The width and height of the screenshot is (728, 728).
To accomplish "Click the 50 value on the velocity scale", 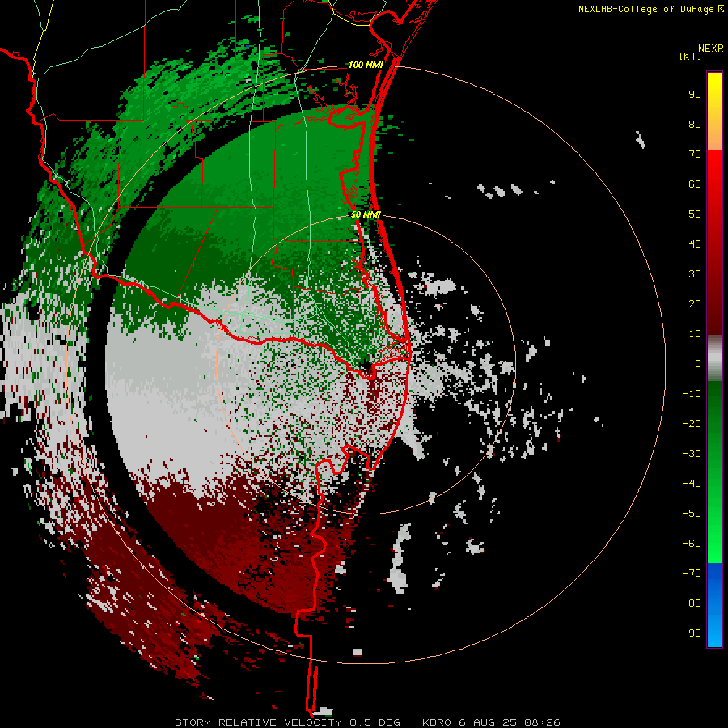I will (x=695, y=214).
